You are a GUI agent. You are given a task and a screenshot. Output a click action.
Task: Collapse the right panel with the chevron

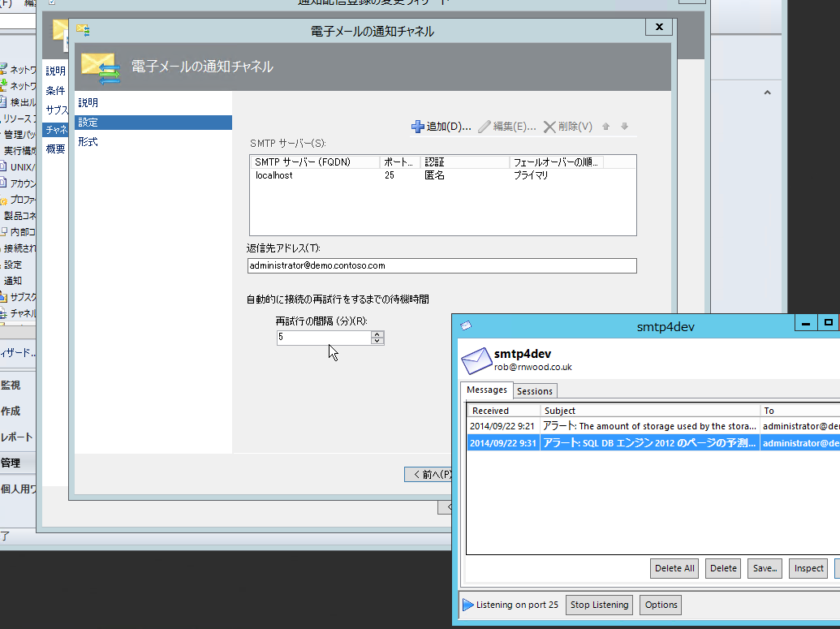point(767,92)
